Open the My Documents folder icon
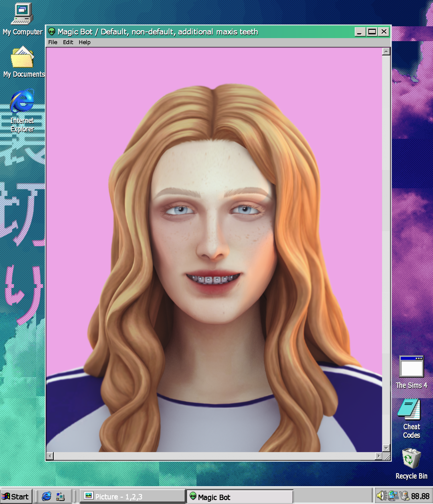 (x=22, y=58)
